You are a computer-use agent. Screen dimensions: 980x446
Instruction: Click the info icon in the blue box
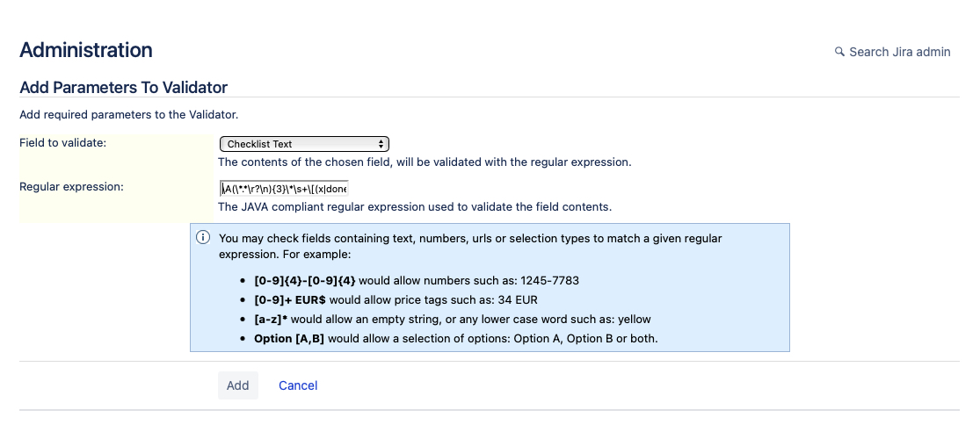203,238
